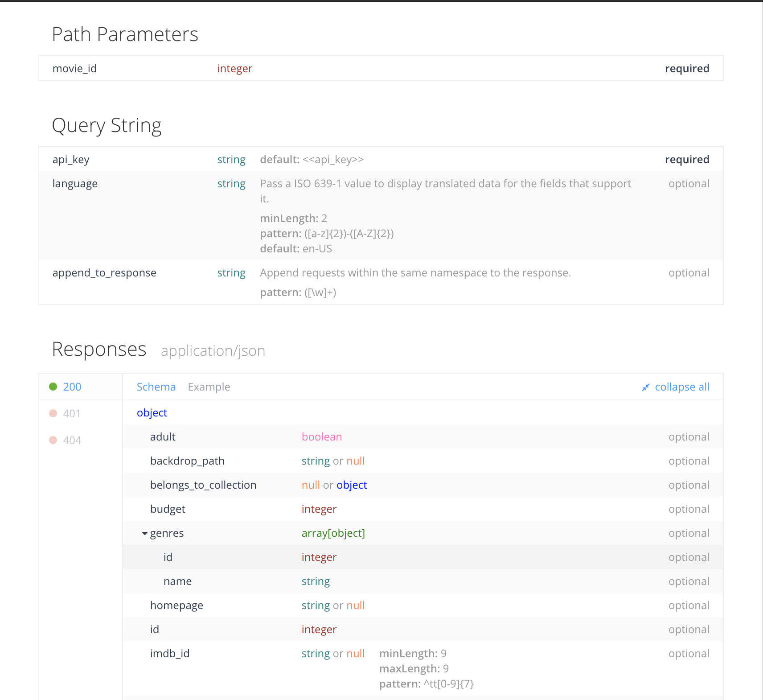Expand the belongs_to_collection object type

pyautogui.click(x=352, y=485)
